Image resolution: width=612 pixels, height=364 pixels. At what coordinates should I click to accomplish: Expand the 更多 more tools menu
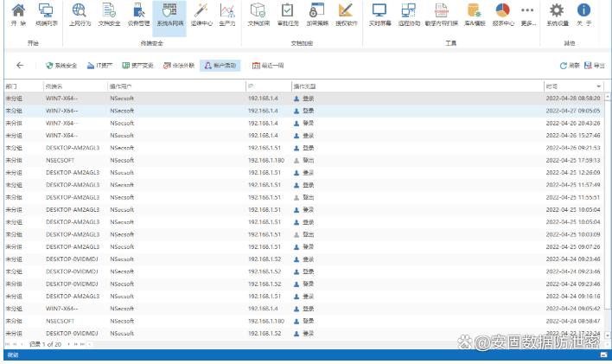527,14
